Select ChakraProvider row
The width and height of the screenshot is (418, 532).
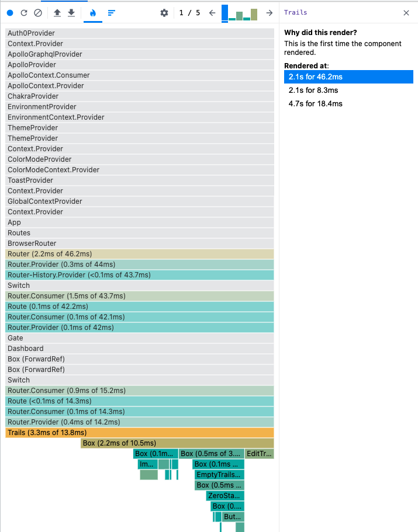click(x=140, y=96)
